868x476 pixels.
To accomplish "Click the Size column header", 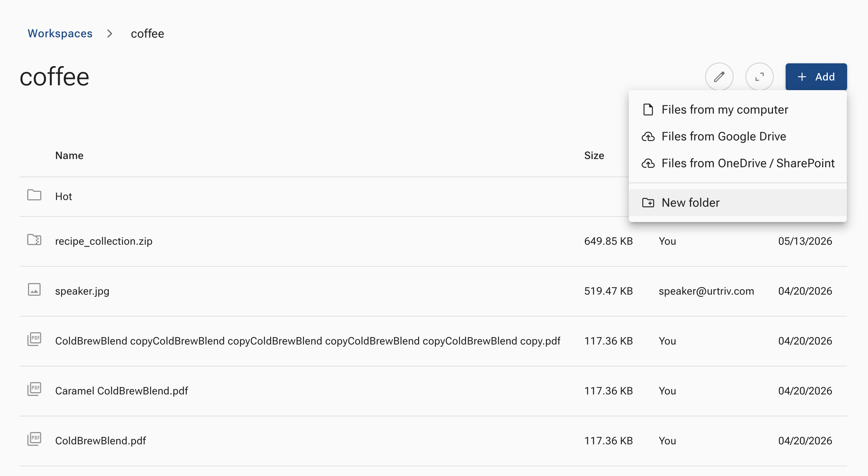I will [x=594, y=155].
